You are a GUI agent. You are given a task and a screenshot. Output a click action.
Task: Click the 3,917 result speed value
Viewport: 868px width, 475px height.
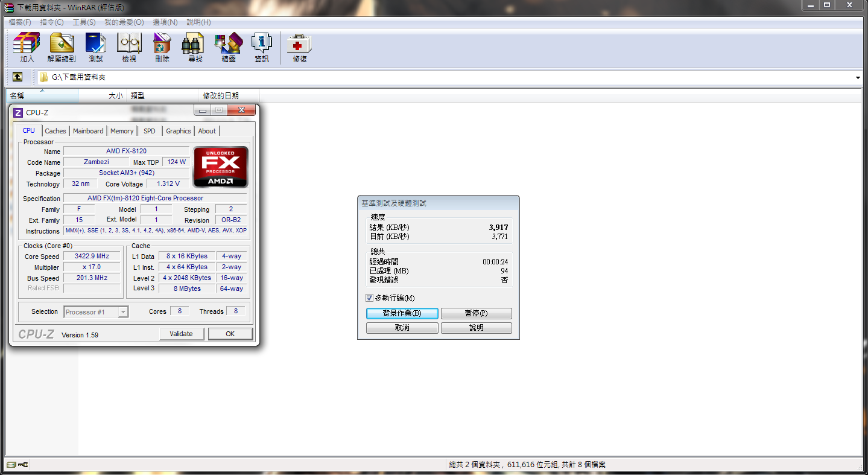(x=498, y=228)
